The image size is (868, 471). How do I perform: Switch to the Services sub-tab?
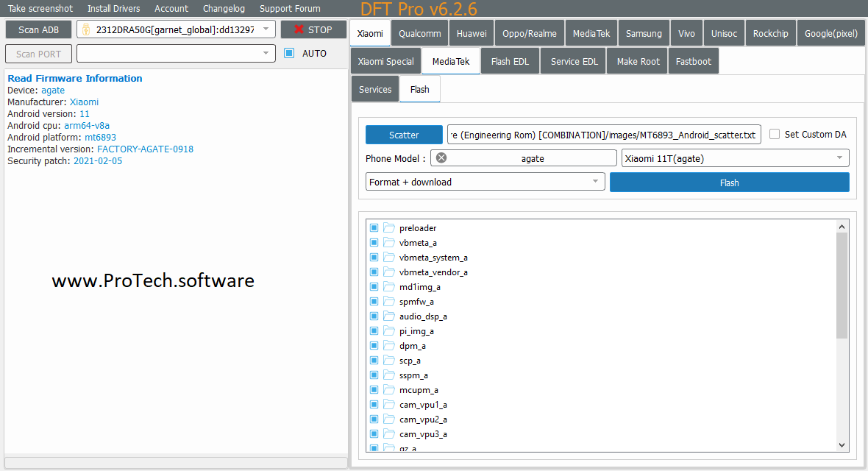pyautogui.click(x=374, y=89)
